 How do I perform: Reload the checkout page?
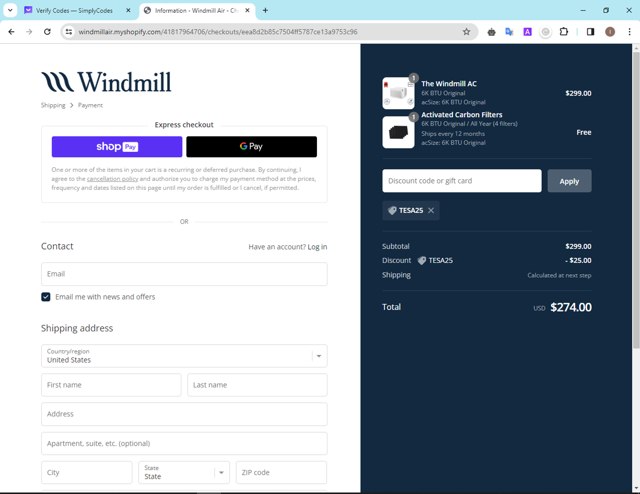click(47, 32)
